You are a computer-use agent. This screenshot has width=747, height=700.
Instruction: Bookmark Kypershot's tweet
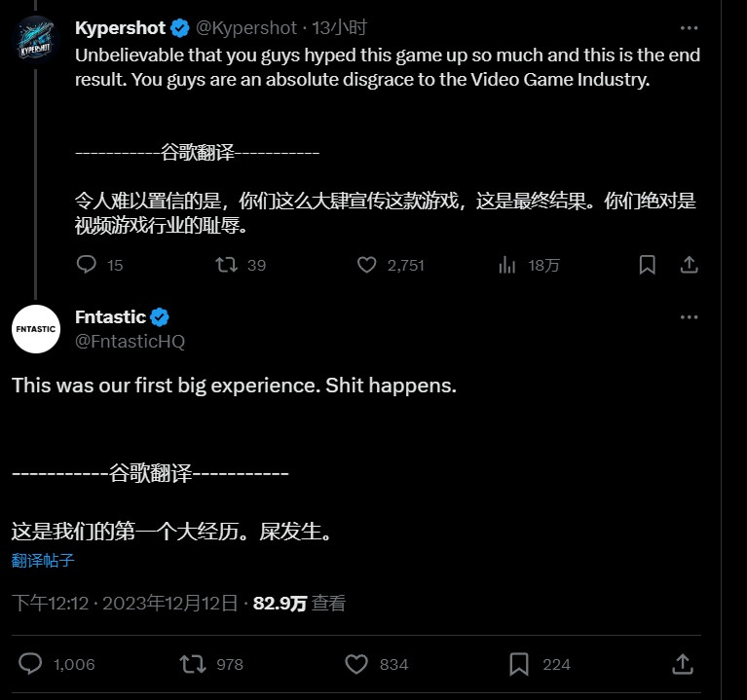point(647,264)
